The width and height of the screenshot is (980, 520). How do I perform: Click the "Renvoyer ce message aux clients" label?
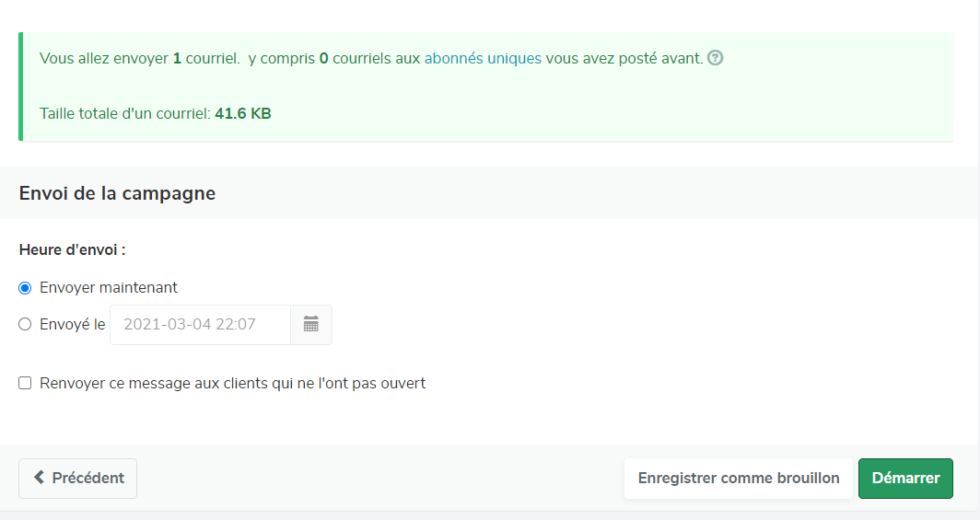point(232,383)
